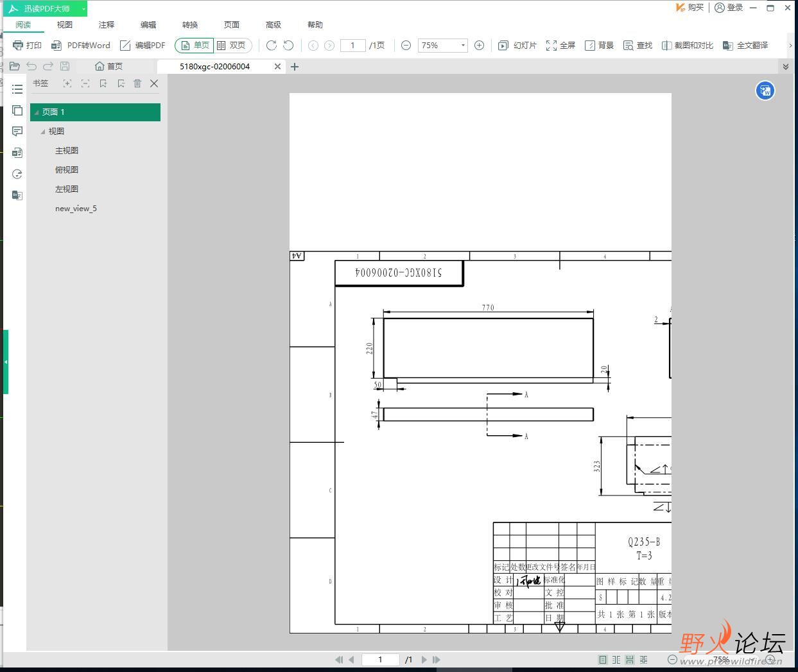Click the page number input field
Screen dimensions: 798x672
pos(352,46)
